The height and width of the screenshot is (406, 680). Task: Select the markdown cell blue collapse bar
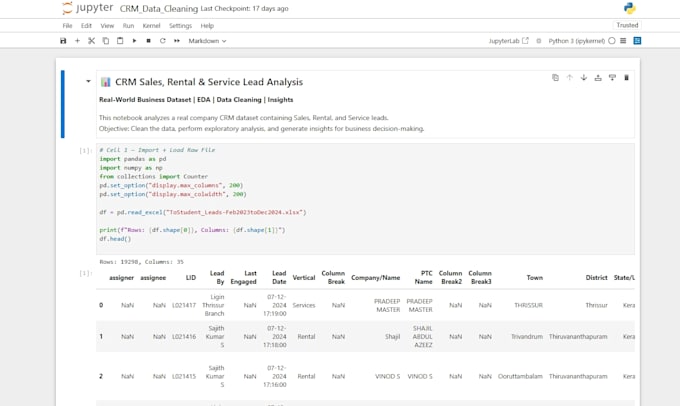63,104
